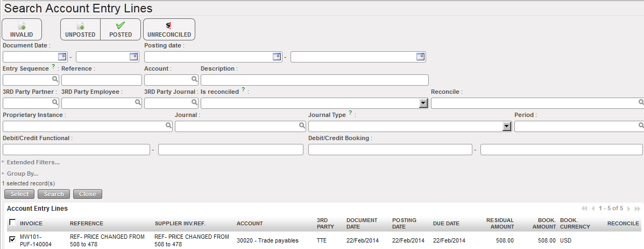Sort by the INVOICE column header

31,224
